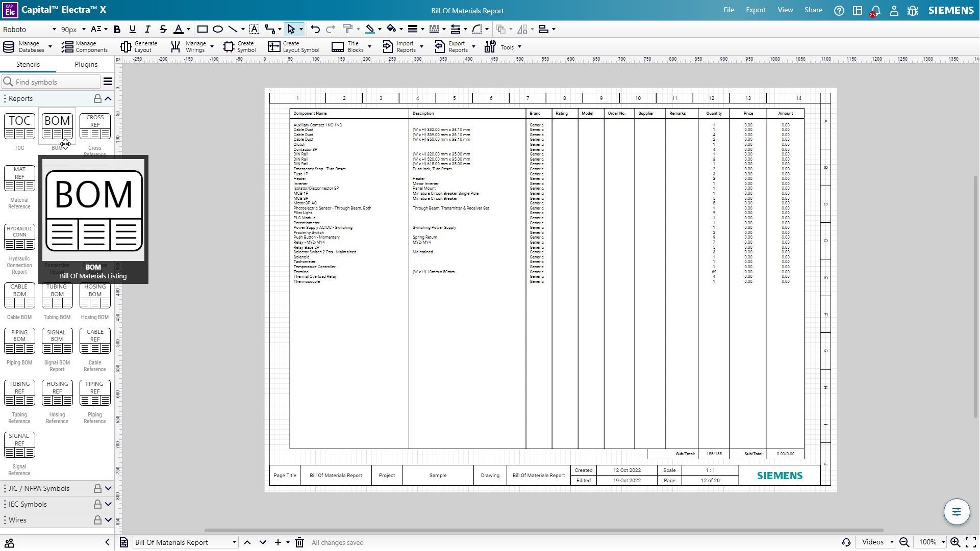The height and width of the screenshot is (551, 980).
Task: Toggle underline text formatting
Action: [x=133, y=30]
